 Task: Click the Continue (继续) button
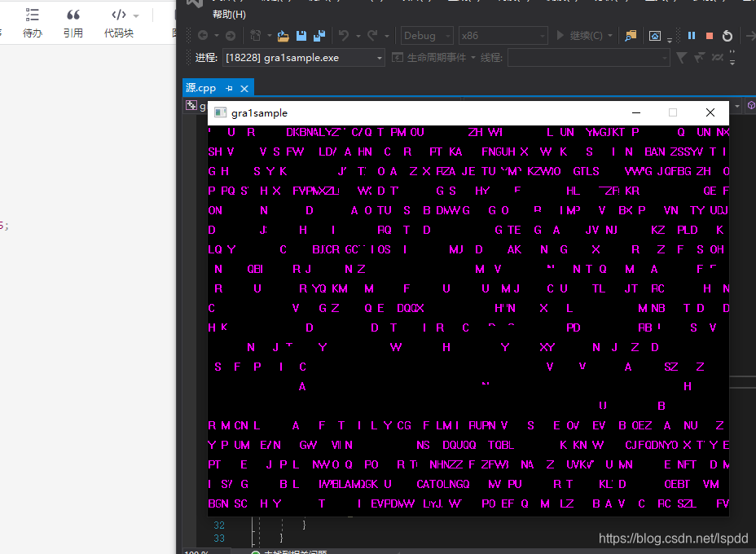coord(579,36)
